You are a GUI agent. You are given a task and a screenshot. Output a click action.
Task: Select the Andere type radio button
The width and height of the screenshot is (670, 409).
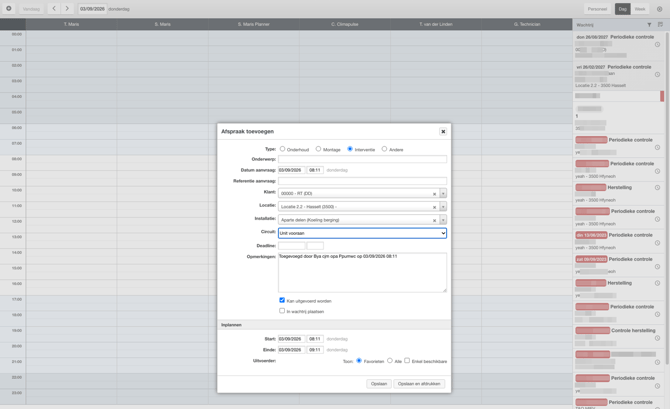coord(384,149)
